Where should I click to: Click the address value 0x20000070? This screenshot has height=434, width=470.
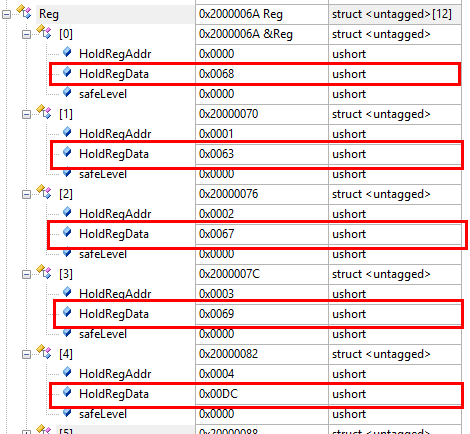pos(228,114)
